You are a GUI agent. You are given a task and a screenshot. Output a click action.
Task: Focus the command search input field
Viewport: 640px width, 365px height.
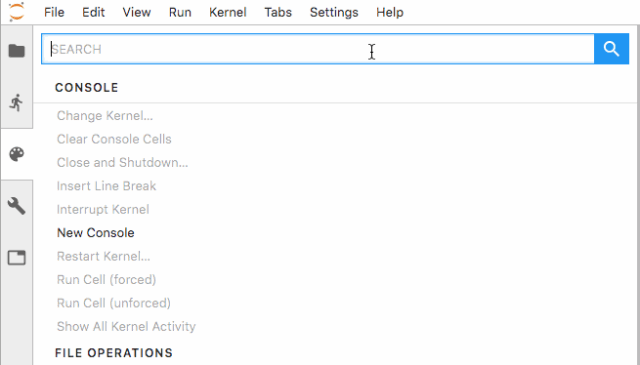pyautogui.click(x=318, y=49)
